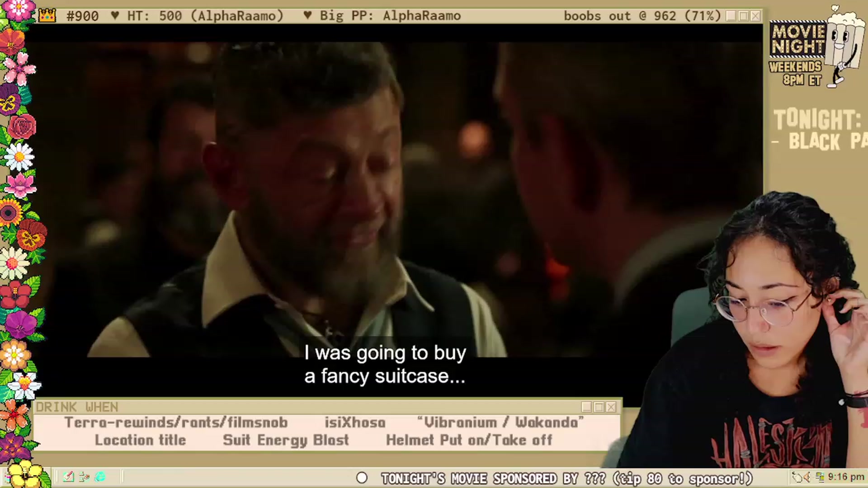
Task: Launch Internet Explorer from quick launch
Action: 100,477
